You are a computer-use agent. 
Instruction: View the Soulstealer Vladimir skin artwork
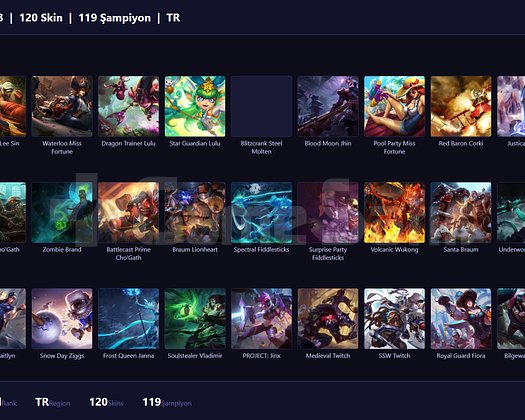coord(195,319)
